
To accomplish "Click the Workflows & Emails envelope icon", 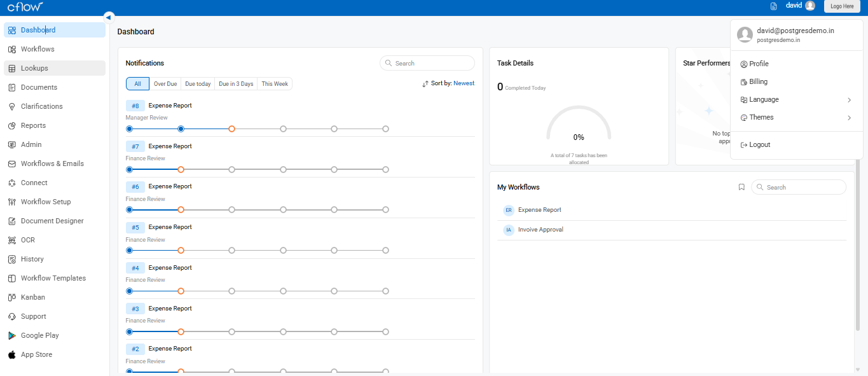I will point(12,164).
